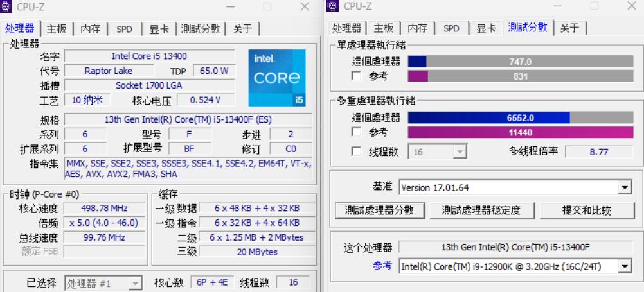Open 关于 tab in right window
This screenshot has width=644, height=292.
pos(570,28)
